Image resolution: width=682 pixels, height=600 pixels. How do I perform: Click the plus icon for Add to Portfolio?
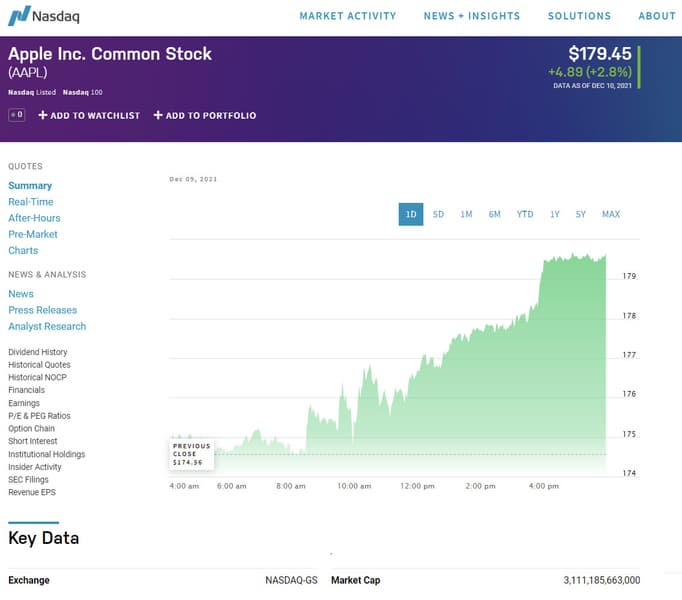point(158,115)
